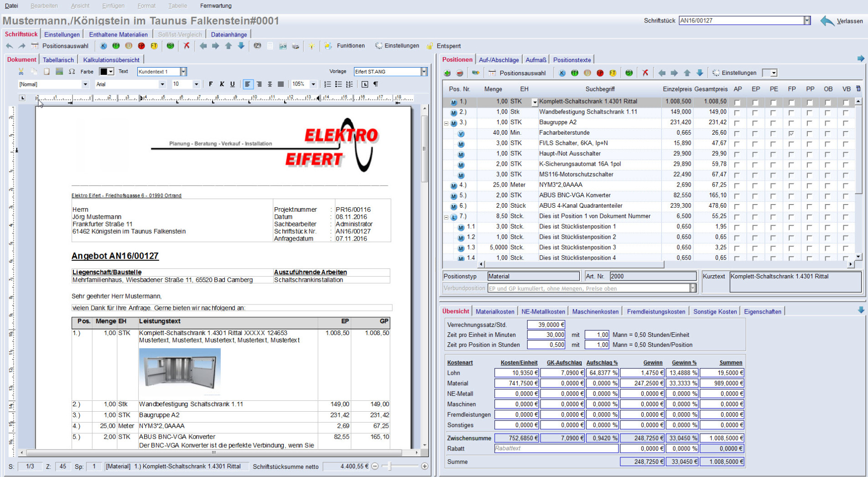Open the Datei menu
This screenshot has height=477, width=868.
coord(11,6)
